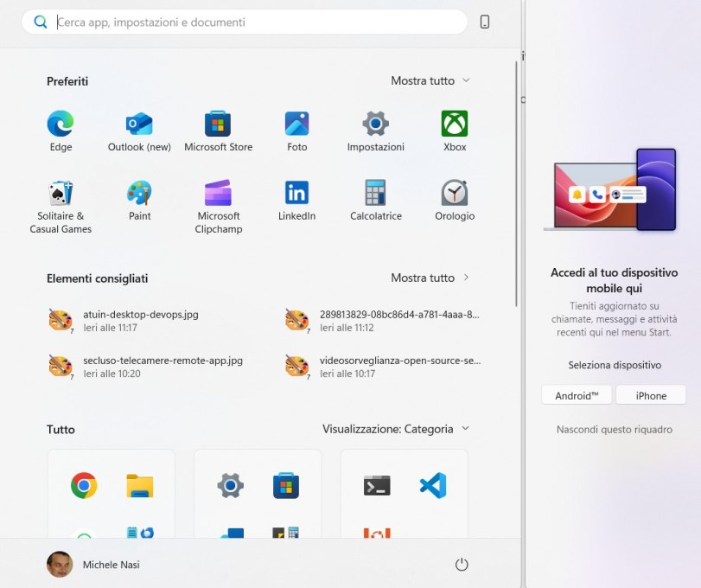Open the Visualizzazione: Categoria dropdown
Viewport: 701px width, 588px height.
tap(396, 429)
